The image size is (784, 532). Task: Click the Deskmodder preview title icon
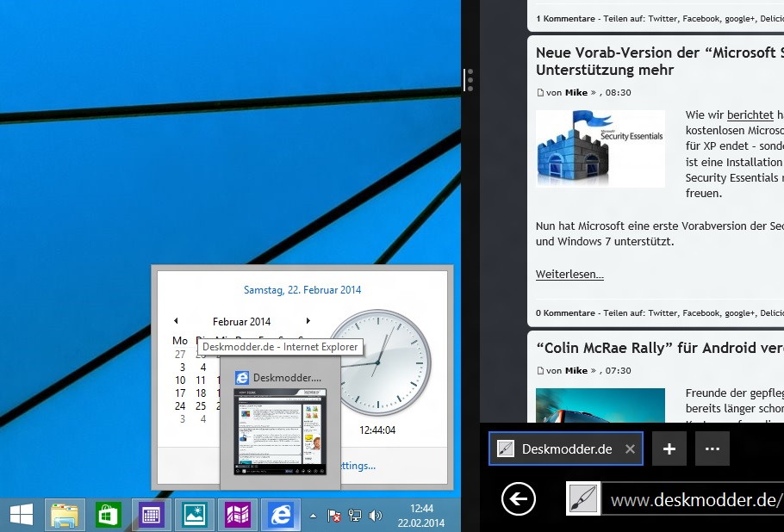pyautogui.click(x=242, y=378)
